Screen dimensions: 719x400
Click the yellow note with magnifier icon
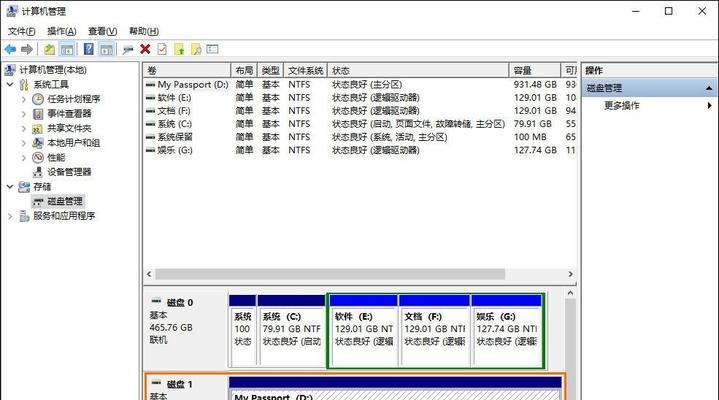pyautogui.click(x=196, y=49)
